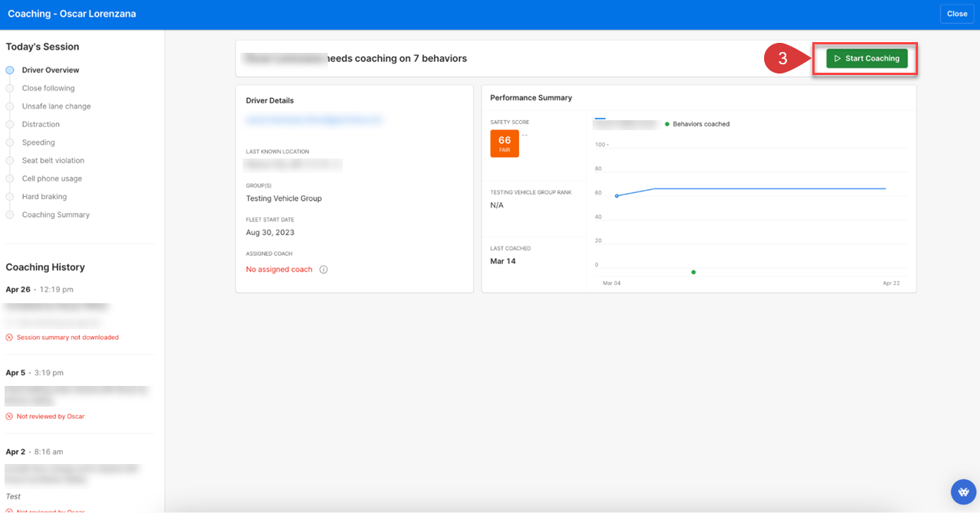
Task: Open the Hard braking step
Action: click(x=44, y=197)
